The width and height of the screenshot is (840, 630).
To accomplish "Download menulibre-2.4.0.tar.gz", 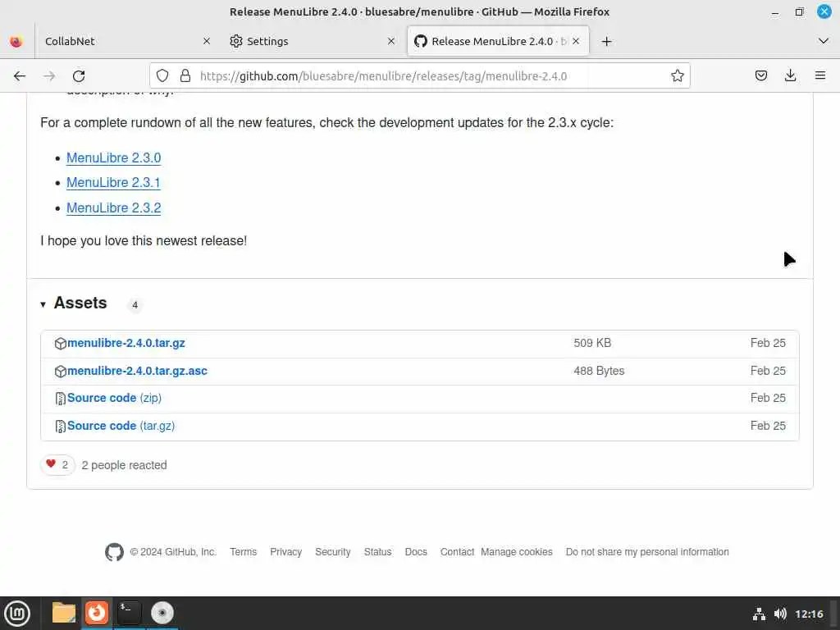I will [126, 343].
